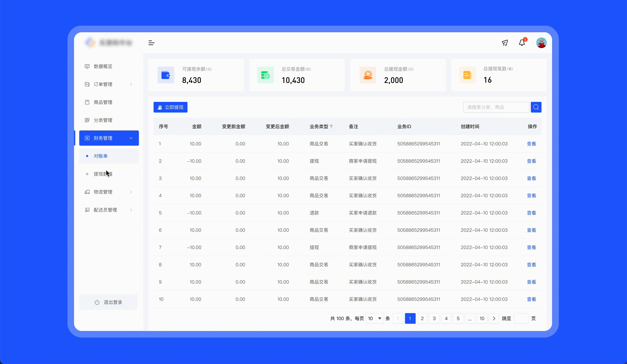Click 查看 link for row 8

tap(531, 265)
